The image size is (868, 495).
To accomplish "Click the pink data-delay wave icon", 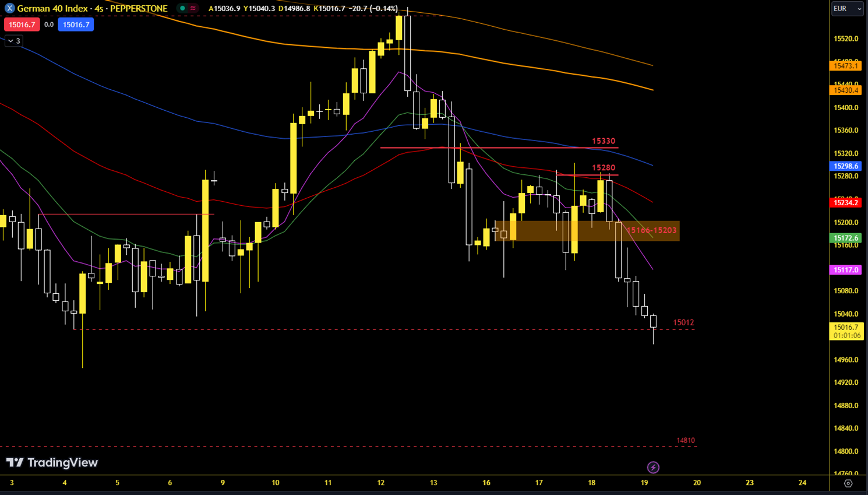I will (x=193, y=8).
